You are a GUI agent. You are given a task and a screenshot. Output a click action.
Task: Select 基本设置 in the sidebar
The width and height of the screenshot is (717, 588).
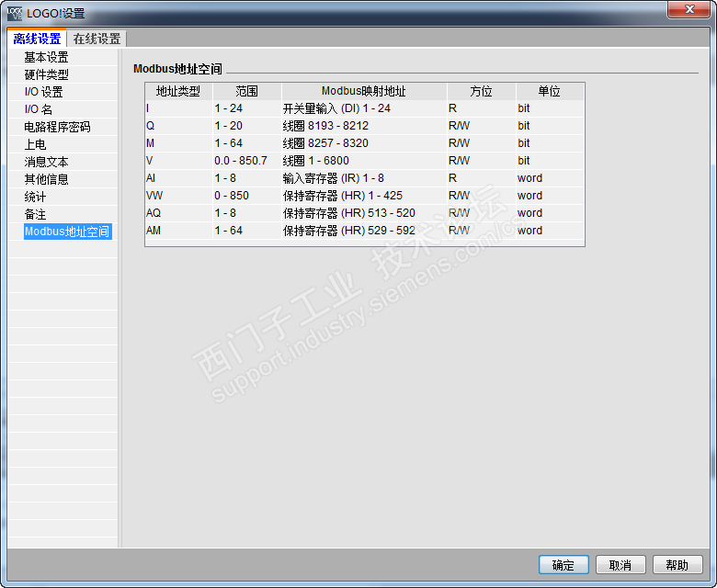46,57
